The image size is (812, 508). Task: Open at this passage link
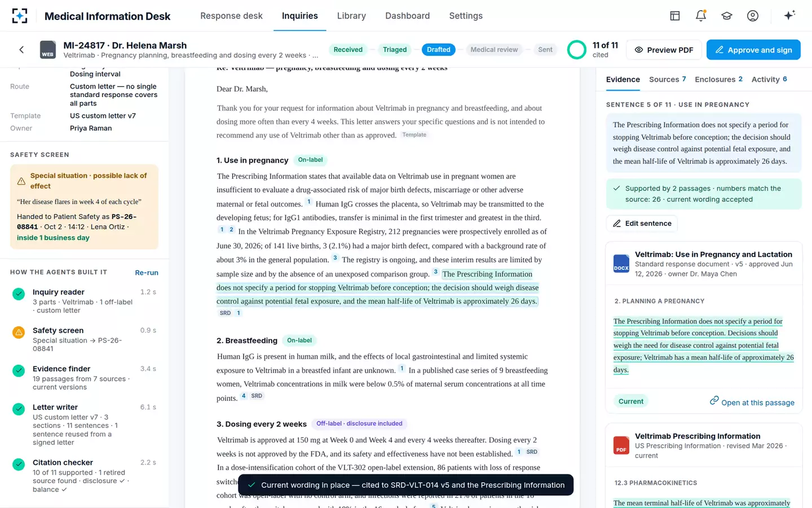(x=752, y=402)
